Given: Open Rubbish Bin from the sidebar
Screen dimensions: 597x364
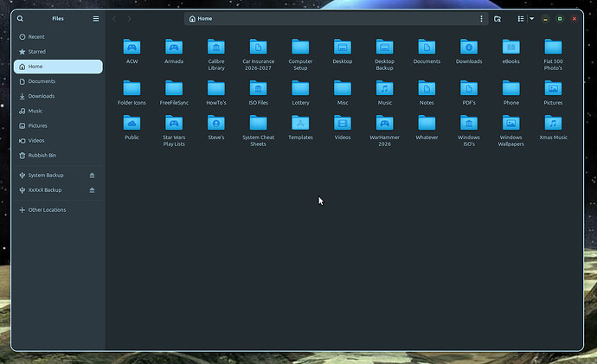Looking at the screenshot, I should click(x=42, y=155).
